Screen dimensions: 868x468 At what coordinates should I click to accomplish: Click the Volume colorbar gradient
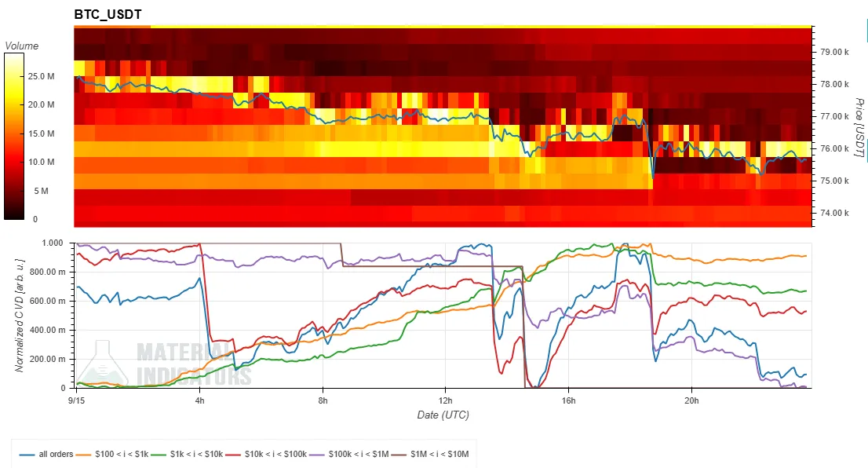click(x=14, y=137)
